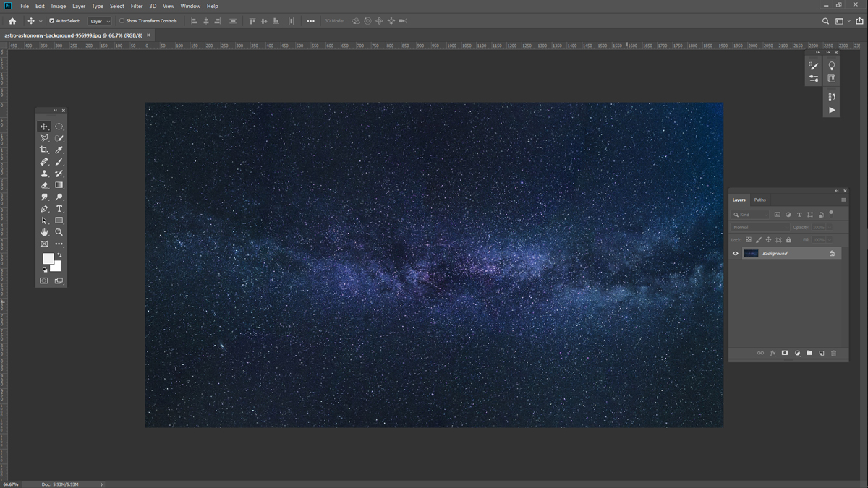The width and height of the screenshot is (868, 488).
Task: Click the Home button in options bar
Action: point(12,21)
